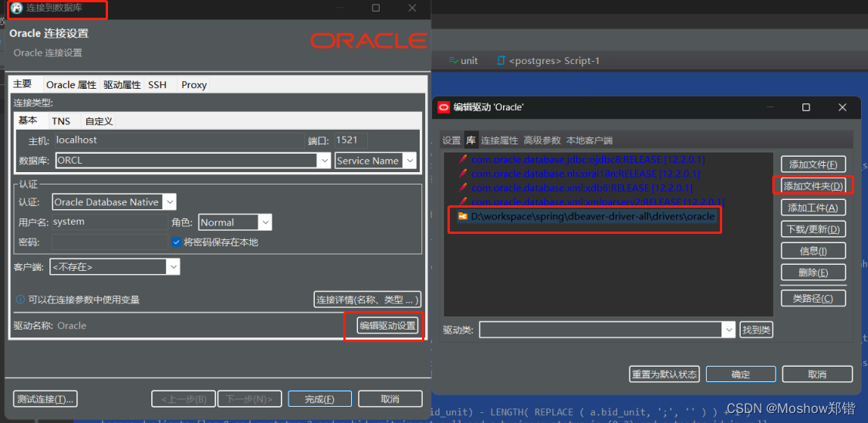Open the 库 tab in driver editor
868x423 pixels.
(471, 140)
